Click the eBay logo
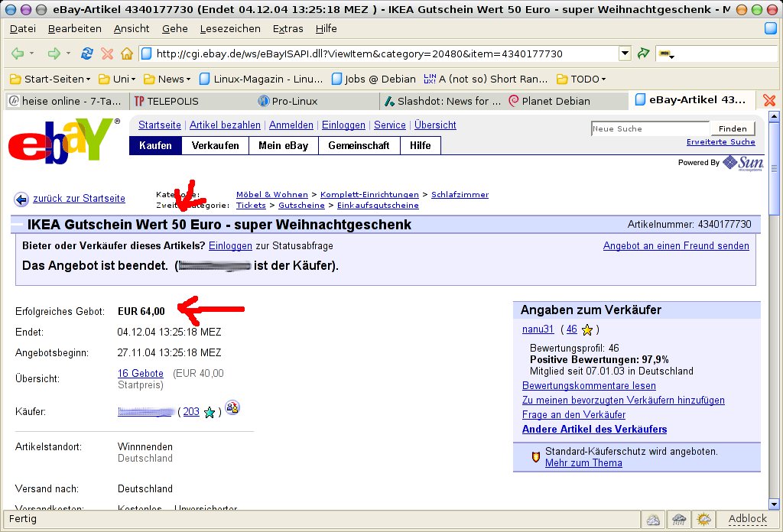Image resolution: width=783 pixels, height=532 pixels. 63,141
